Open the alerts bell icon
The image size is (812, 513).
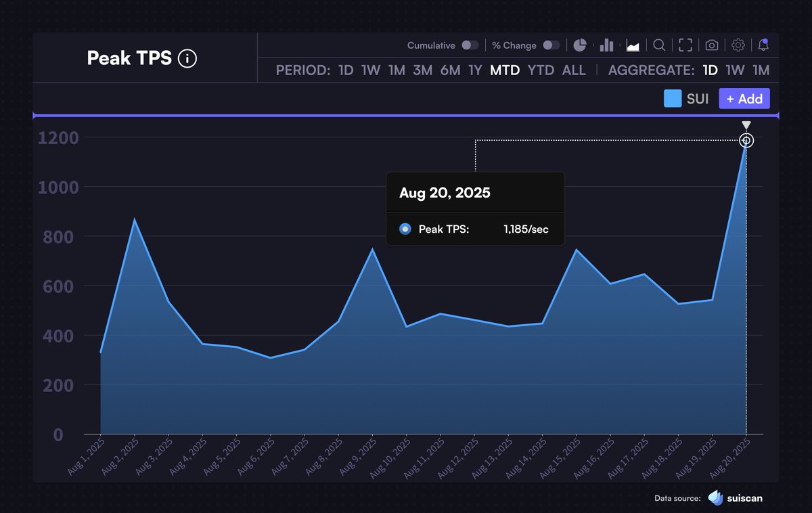pos(763,45)
